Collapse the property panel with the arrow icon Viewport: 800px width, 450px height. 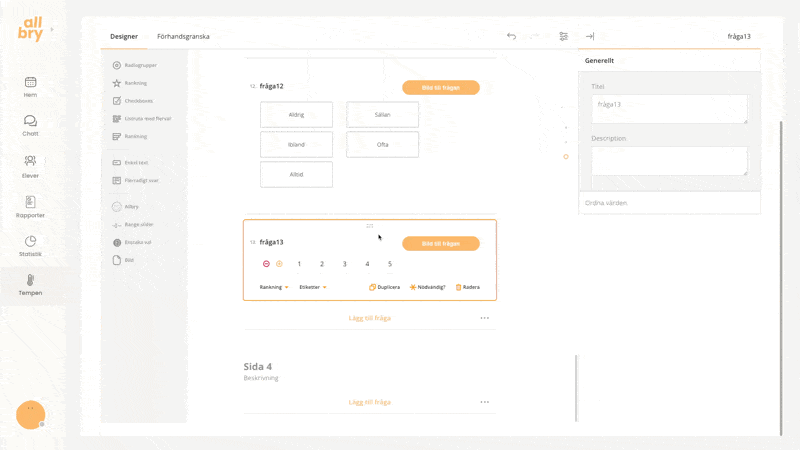click(590, 36)
